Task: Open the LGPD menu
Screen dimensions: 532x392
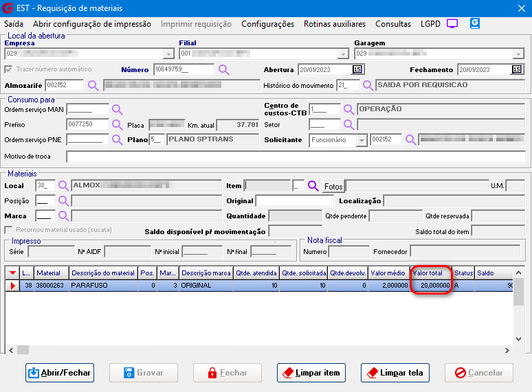Action: tap(430, 24)
